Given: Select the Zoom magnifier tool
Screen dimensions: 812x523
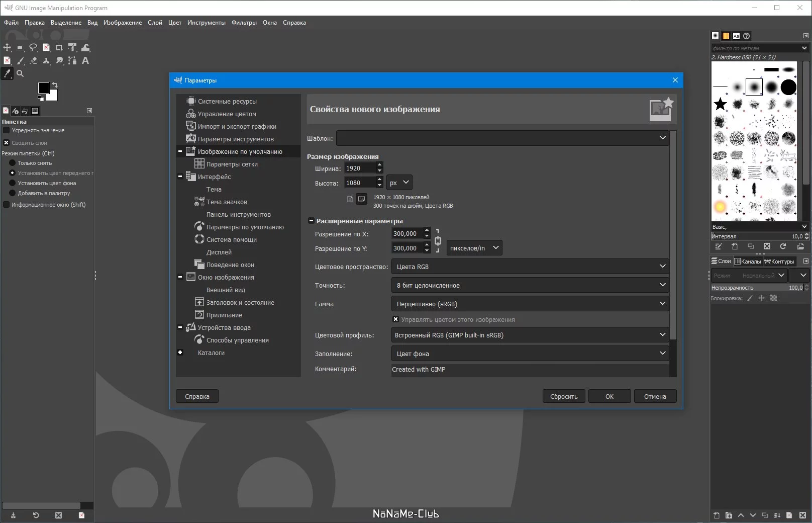Looking at the screenshot, I should [20, 73].
